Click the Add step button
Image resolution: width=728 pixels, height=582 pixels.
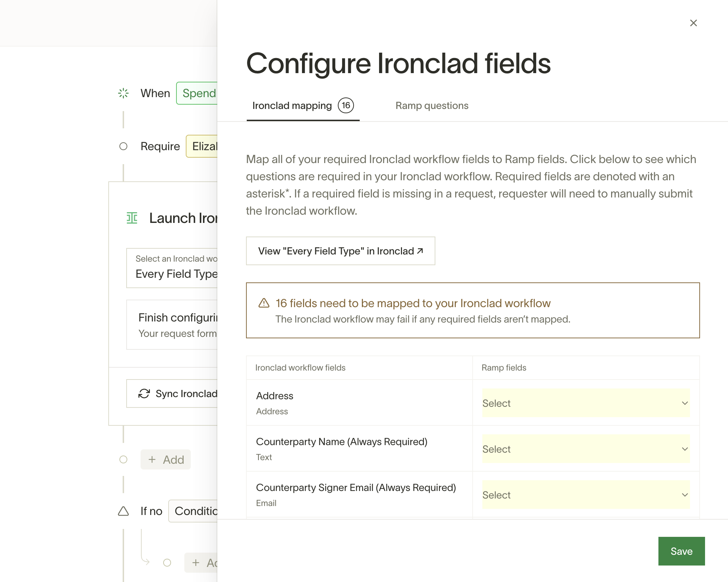[x=166, y=459]
